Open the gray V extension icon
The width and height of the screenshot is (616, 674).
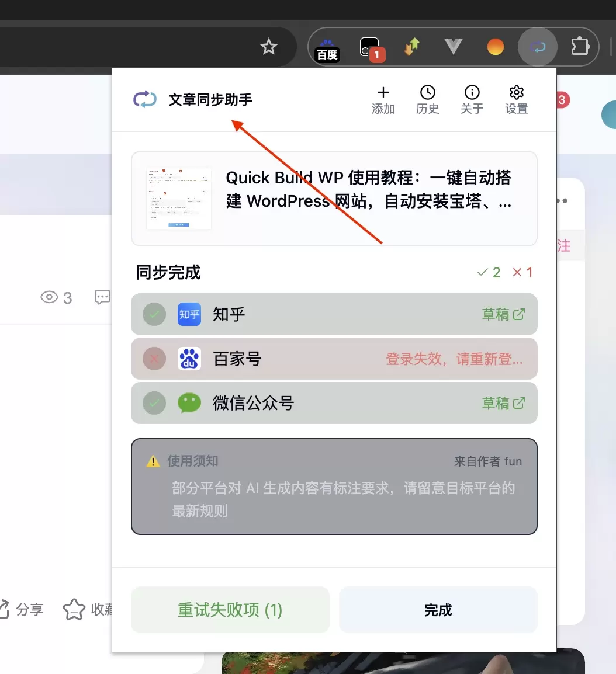454,46
